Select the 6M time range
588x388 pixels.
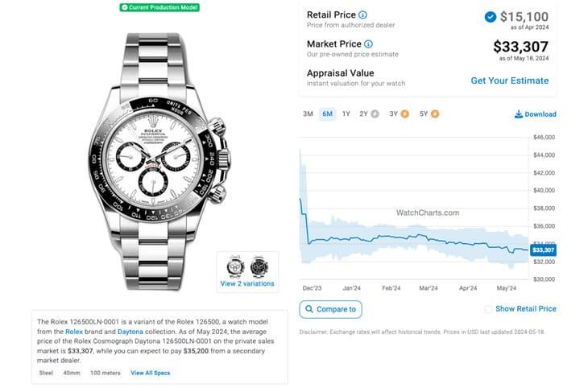pos(327,114)
